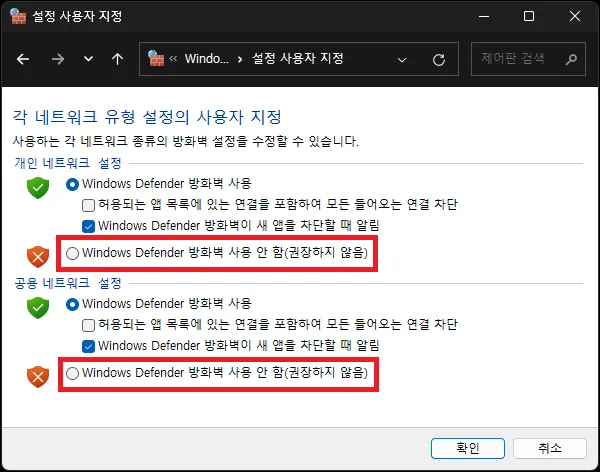The image size is (600, 472).
Task: Click green shield icon in 공용 네트워크 section
Action: tap(38, 307)
